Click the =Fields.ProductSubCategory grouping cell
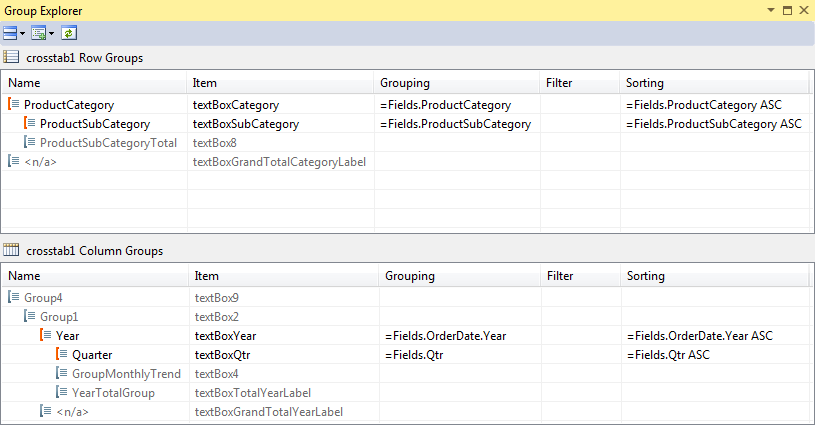815x425 pixels. tap(457, 124)
